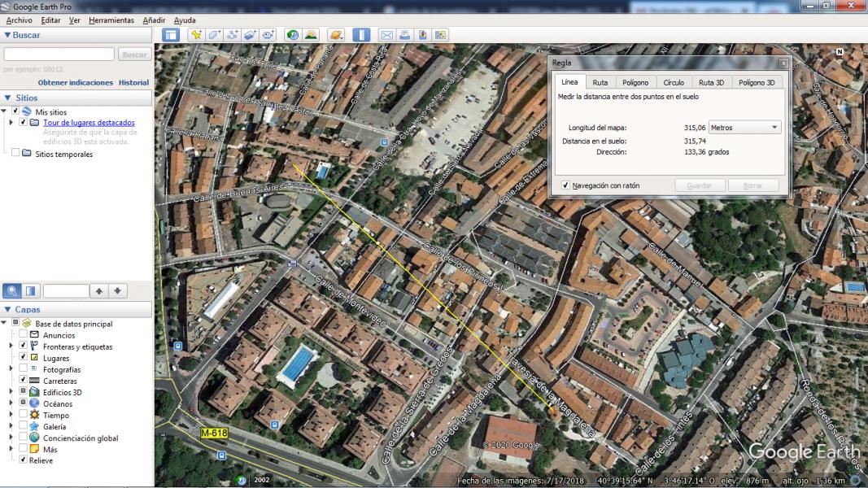The width and height of the screenshot is (868, 488).
Task: Open Tour de lugares destacados link
Action: click(89, 123)
